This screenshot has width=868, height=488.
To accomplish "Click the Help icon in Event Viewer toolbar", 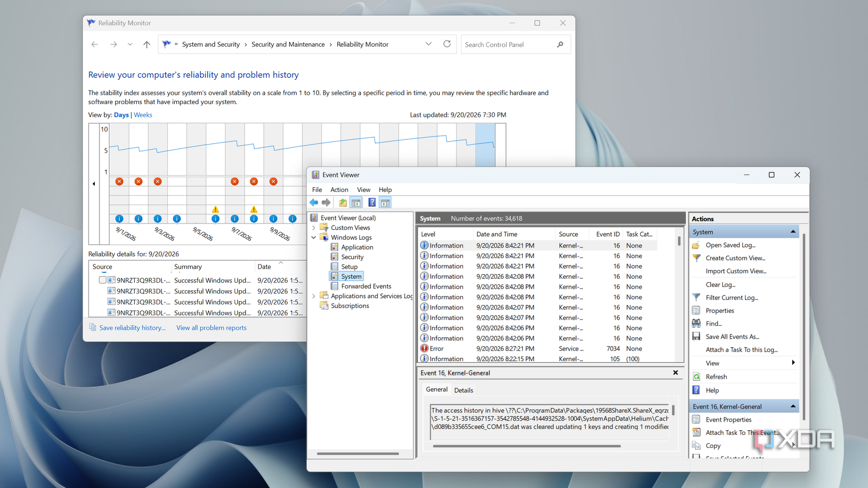I will (372, 202).
